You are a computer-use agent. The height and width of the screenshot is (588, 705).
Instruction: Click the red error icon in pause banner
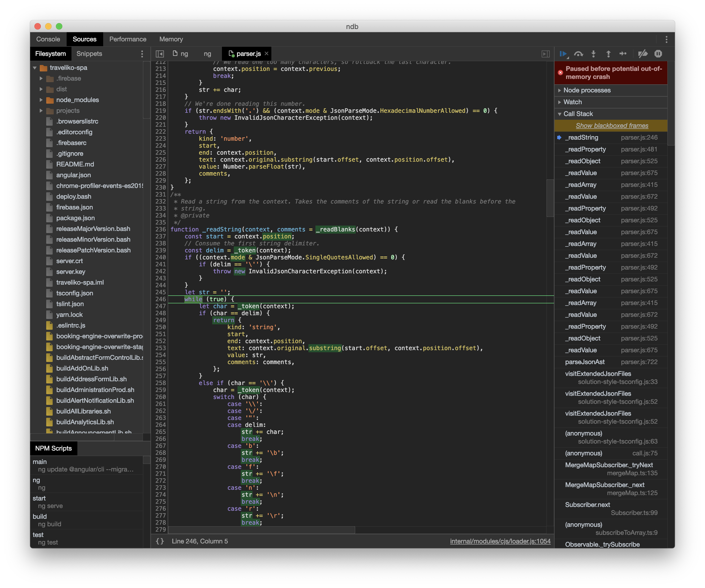point(560,72)
